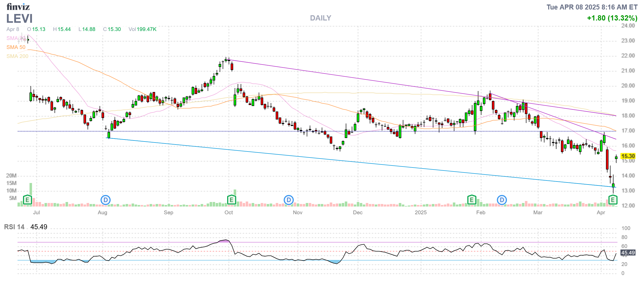Click the Vol 199.47K readout
Image resolution: width=644 pixels, height=281 pixels.
pyautogui.click(x=142, y=29)
